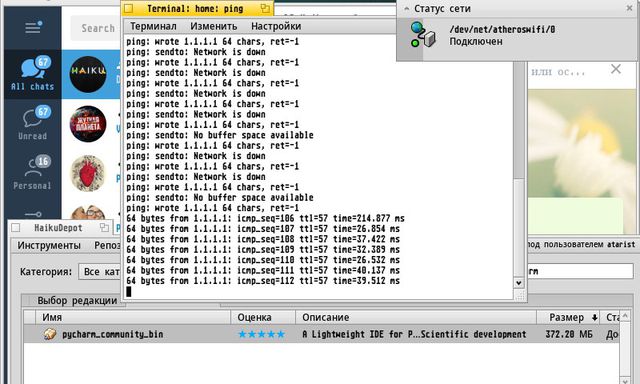Click Terminal scrollbar down arrow
The width and height of the screenshot is (640, 384).
[x=519, y=282]
